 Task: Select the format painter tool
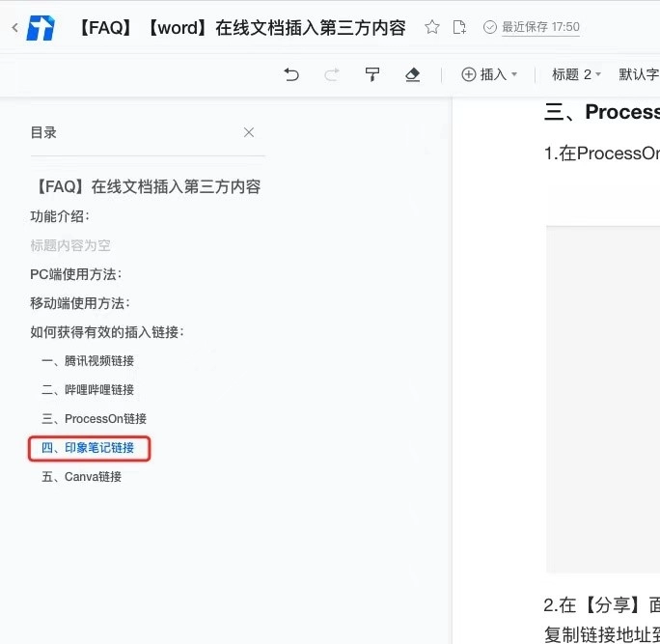[x=372, y=74]
